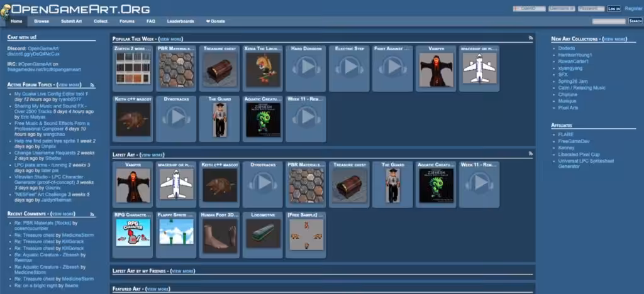Screen dimensions: 644x294
Task: Open Vampyr thumbnail in Popular This Week
Action: click(436, 69)
